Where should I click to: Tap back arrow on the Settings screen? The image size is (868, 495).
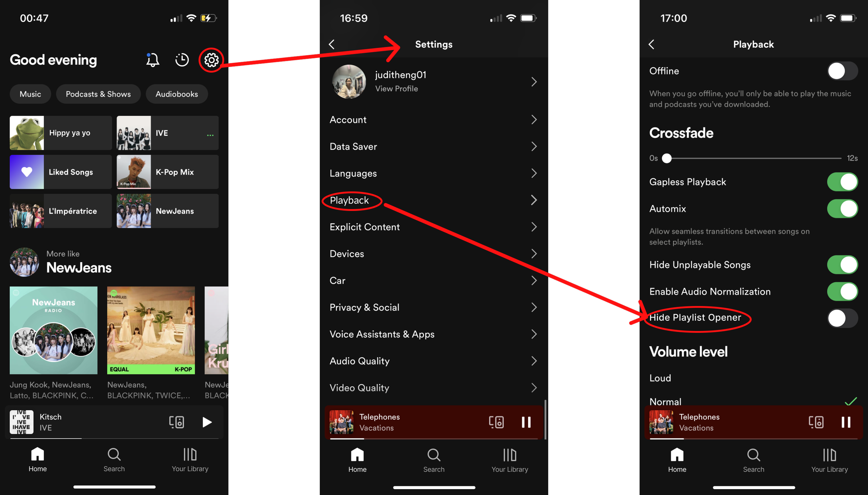pyautogui.click(x=332, y=44)
